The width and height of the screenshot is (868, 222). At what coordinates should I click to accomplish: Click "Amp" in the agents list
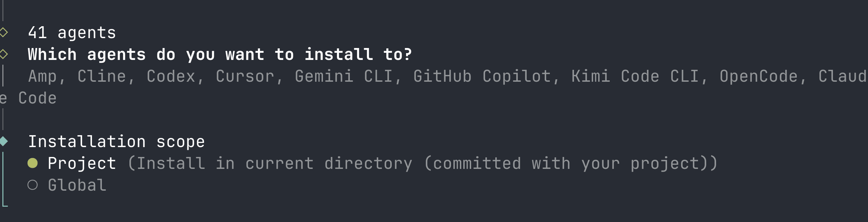[x=42, y=76]
